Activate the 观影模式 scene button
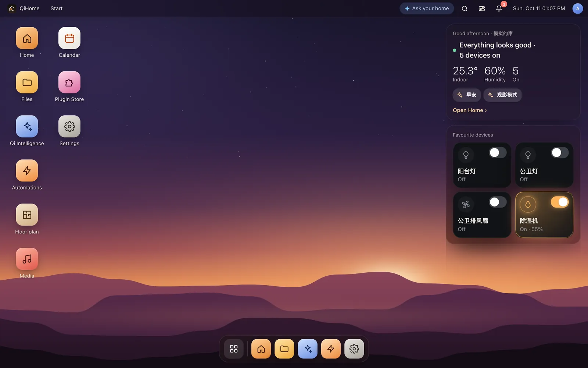The height and width of the screenshot is (368, 588). (502, 95)
